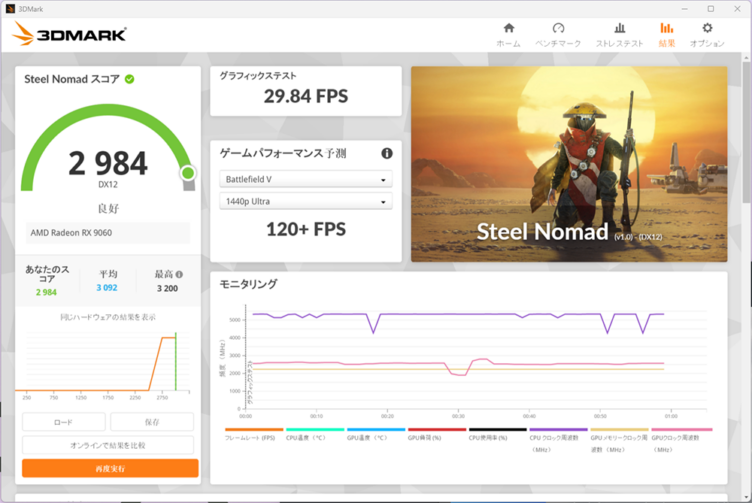This screenshot has width=752, height=503.
Task: Toggle GPU温度 blue legend swatch
Action: (376, 430)
